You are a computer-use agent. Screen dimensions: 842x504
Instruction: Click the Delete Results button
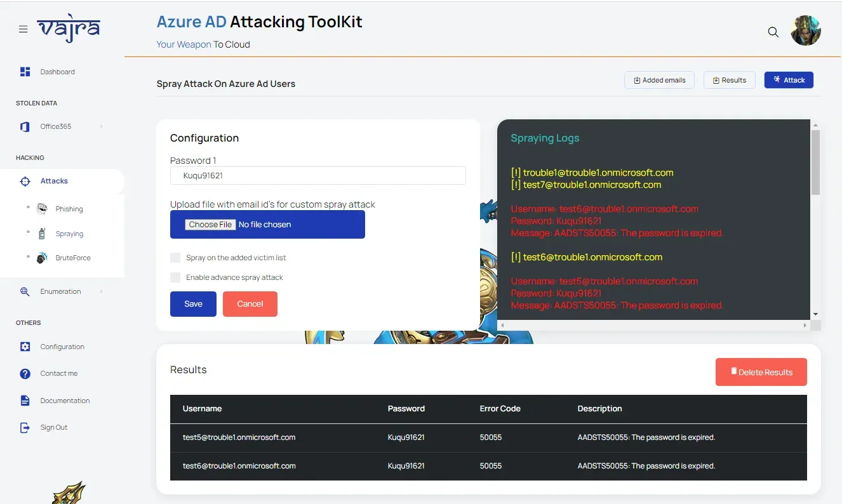761,372
